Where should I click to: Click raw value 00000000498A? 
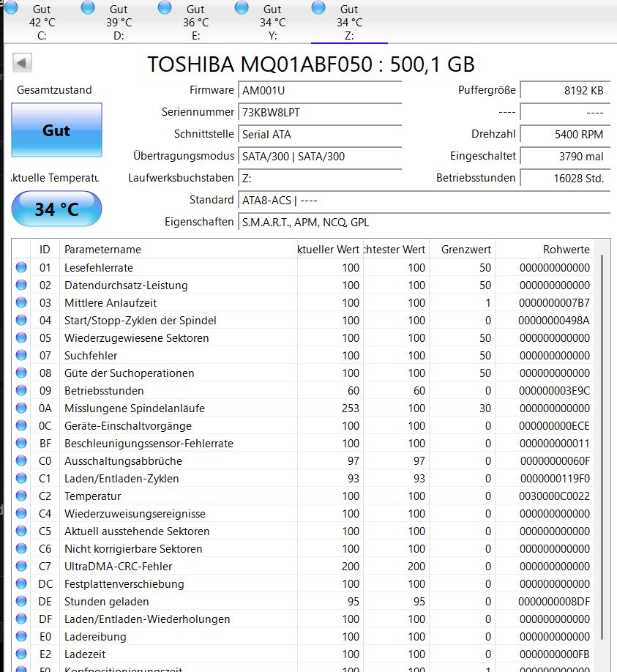tap(554, 321)
